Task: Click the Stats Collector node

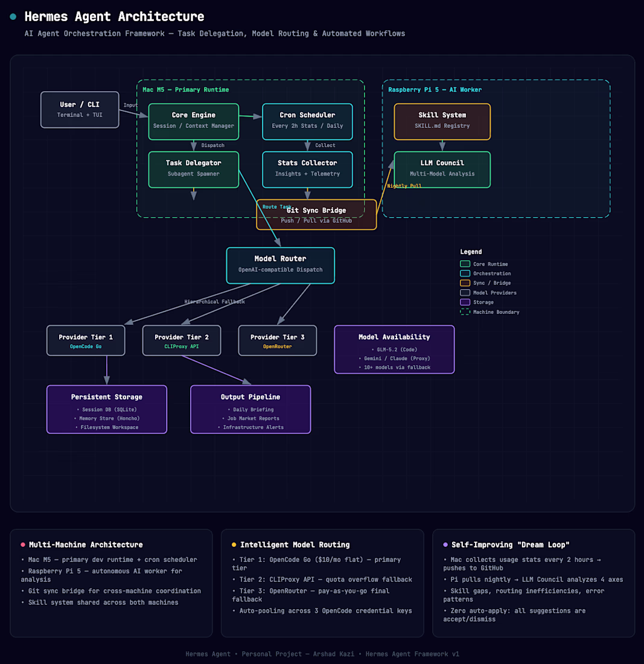Action: [307, 170]
